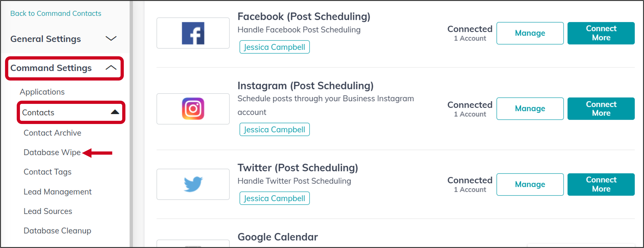This screenshot has height=248, width=644.
Task: Open Database Wipe settings
Action: click(52, 152)
